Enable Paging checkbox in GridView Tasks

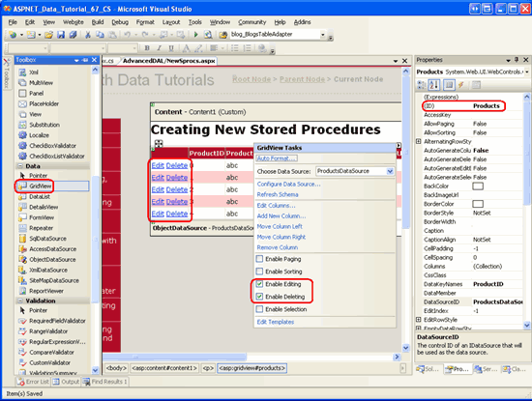[x=259, y=259]
